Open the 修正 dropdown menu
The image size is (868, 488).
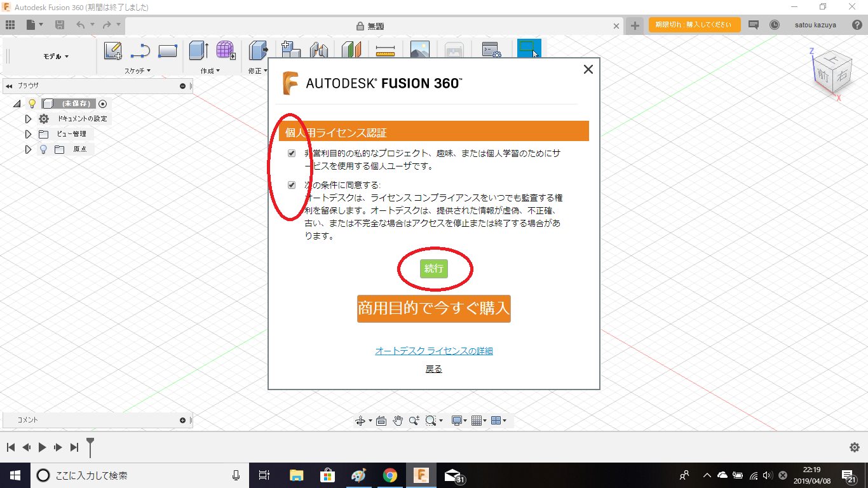[258, 71]
